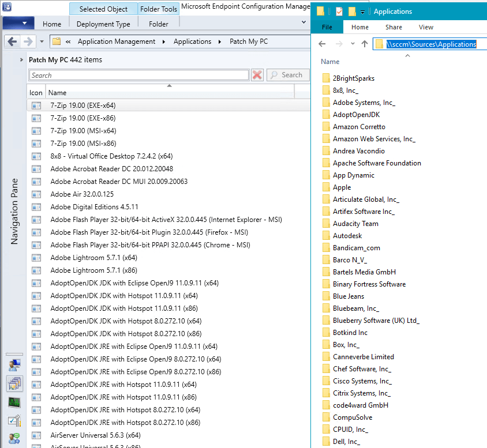Expand breadcrumb arrow after Application Management

(164, 42)
